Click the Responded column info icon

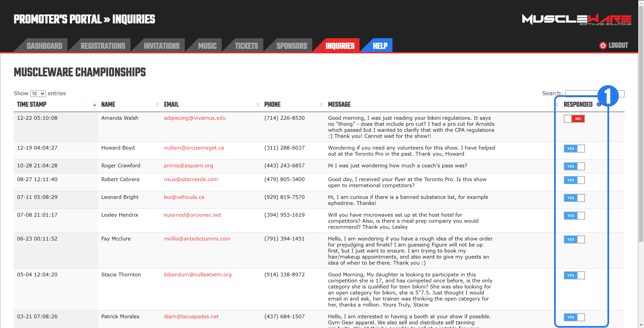pos(599,104)
